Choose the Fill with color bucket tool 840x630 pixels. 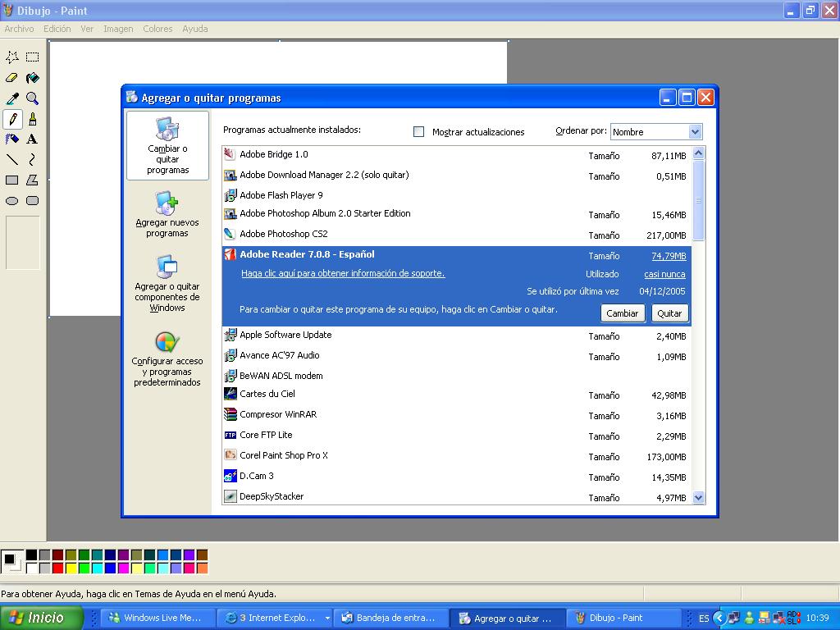pos(33,78)
